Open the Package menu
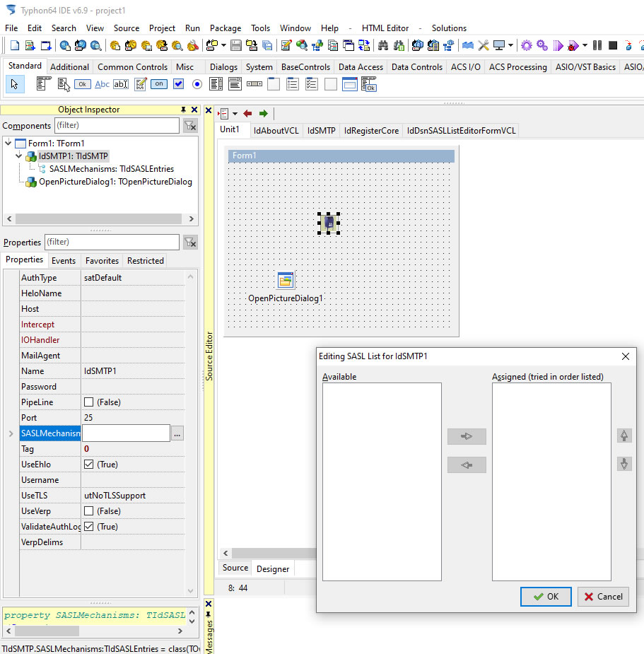Viewport: 644px width, 654px height. (226, 28)
